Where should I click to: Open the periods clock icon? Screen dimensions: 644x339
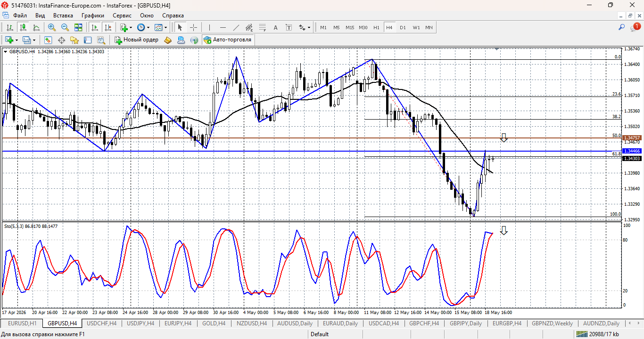tap(141, 27)
